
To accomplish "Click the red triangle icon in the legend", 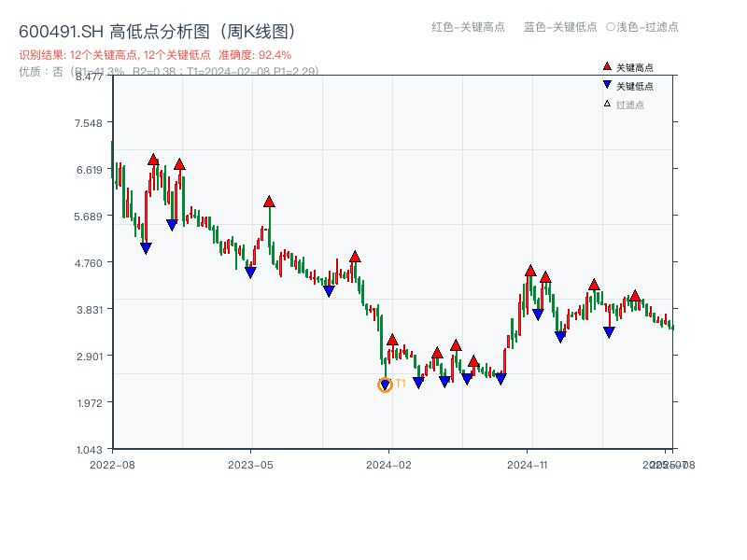I will [607, 66].
